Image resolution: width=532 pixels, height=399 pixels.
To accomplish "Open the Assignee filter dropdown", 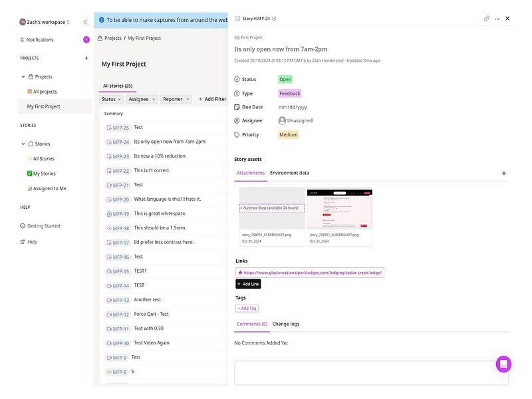I will [142, 99].
